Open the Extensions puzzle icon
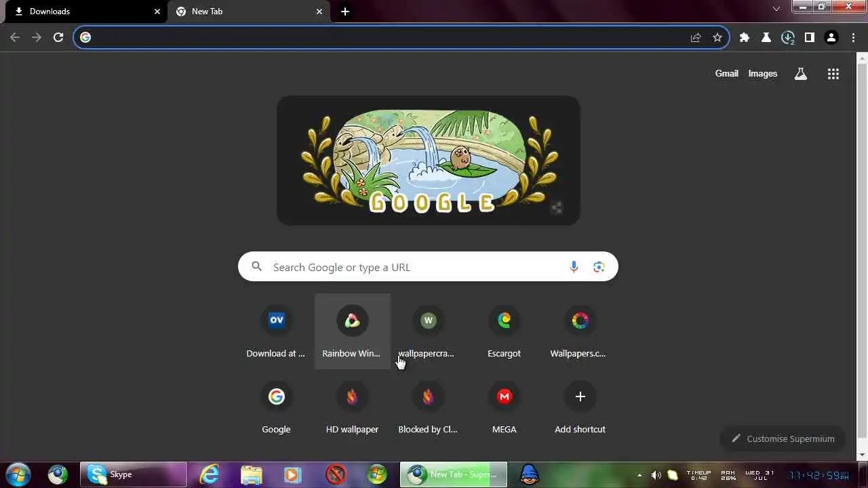 (x=745, y=37)
